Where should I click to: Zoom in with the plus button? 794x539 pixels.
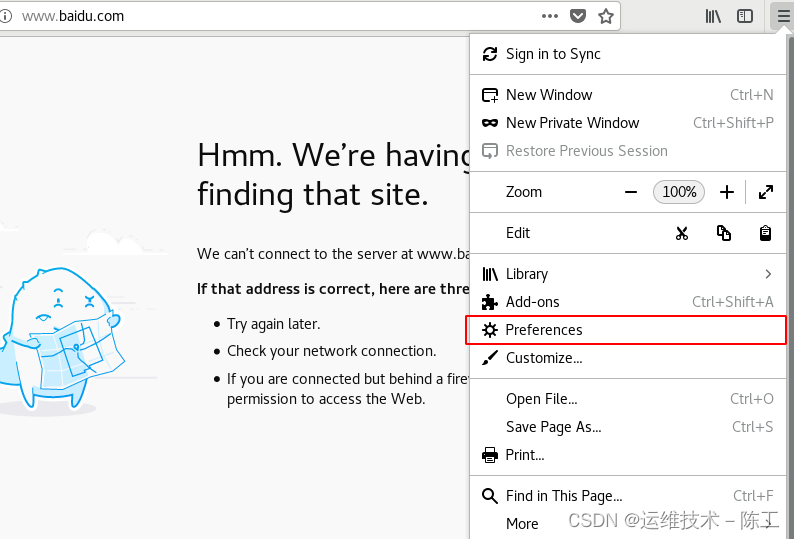click(727, 192)
